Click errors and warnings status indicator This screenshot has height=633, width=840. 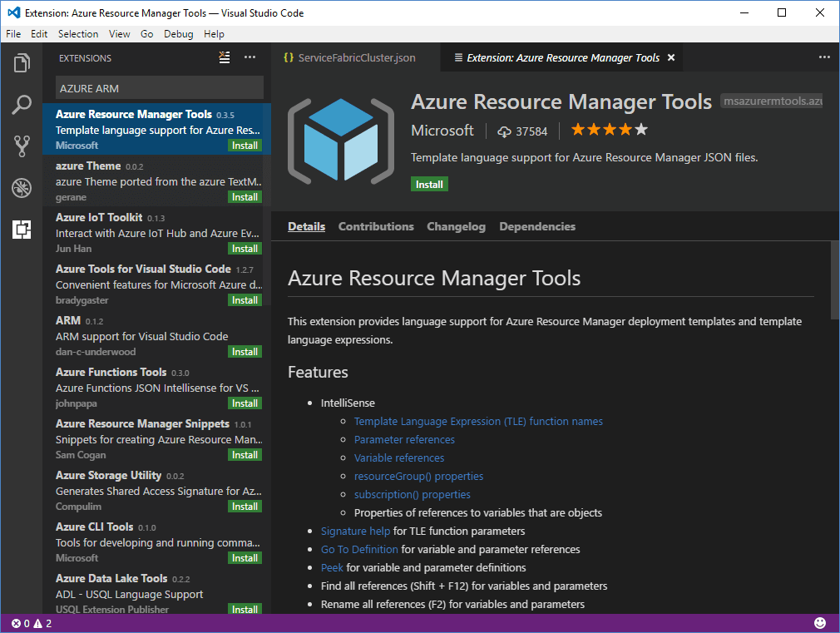pyautogui.click(x=32, y=623)
